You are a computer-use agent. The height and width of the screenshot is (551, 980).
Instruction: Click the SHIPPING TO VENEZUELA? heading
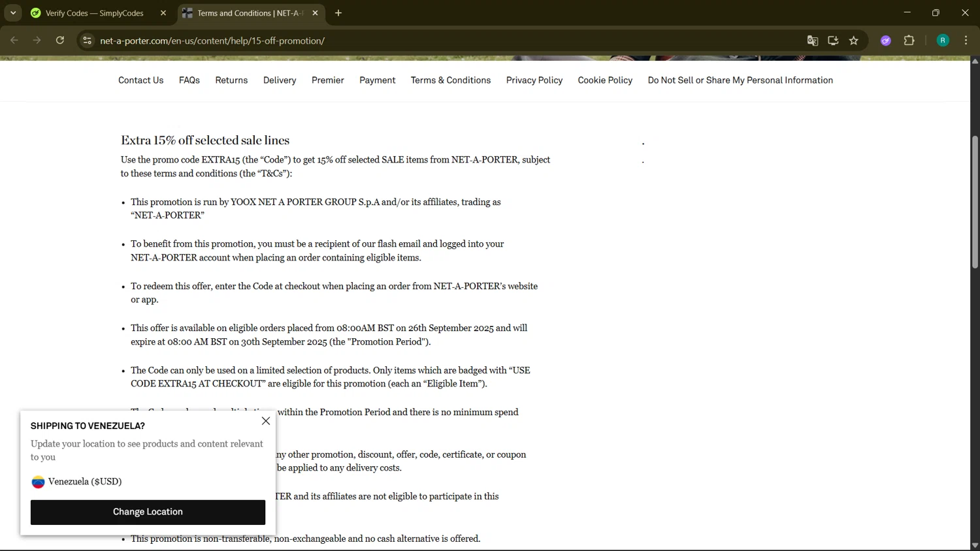[88, 426]
